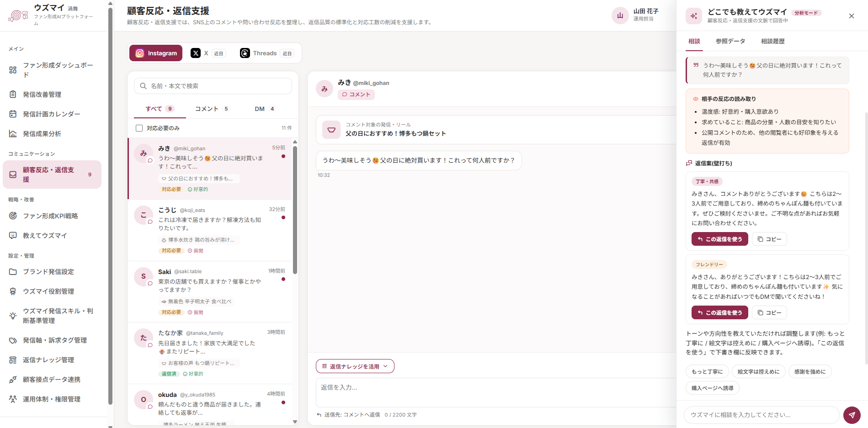Viewport: 868px width, 428px height.
Task: Switch to the Threads channel tab
Action: (267, 53)
